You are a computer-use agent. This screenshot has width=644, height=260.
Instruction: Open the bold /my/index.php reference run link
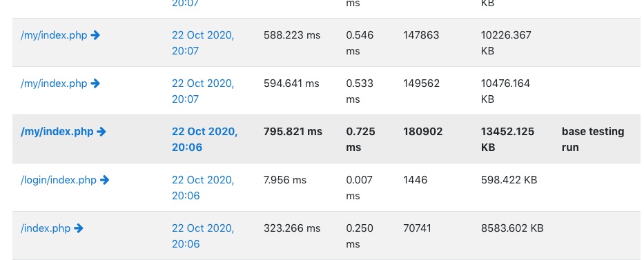coord(57,132)
